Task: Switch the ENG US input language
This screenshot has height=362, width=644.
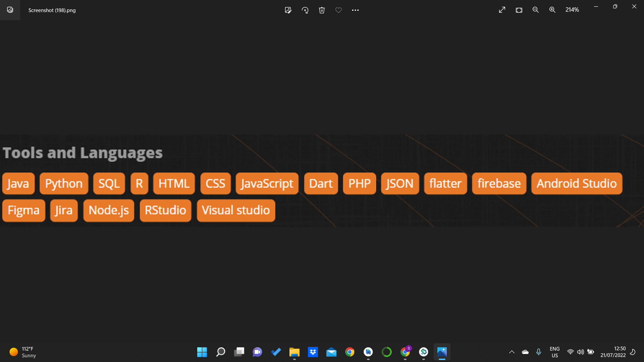Action: click(555, 352)
